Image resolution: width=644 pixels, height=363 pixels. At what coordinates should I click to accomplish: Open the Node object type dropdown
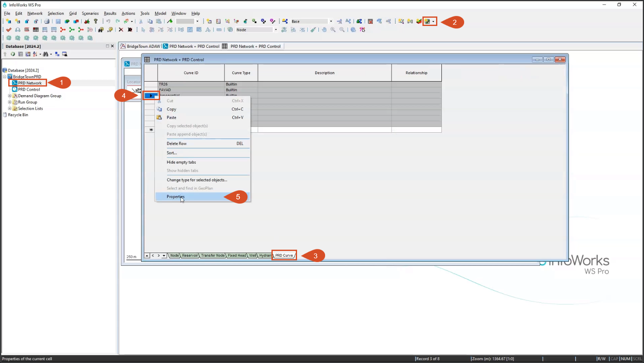pos(276,30)
